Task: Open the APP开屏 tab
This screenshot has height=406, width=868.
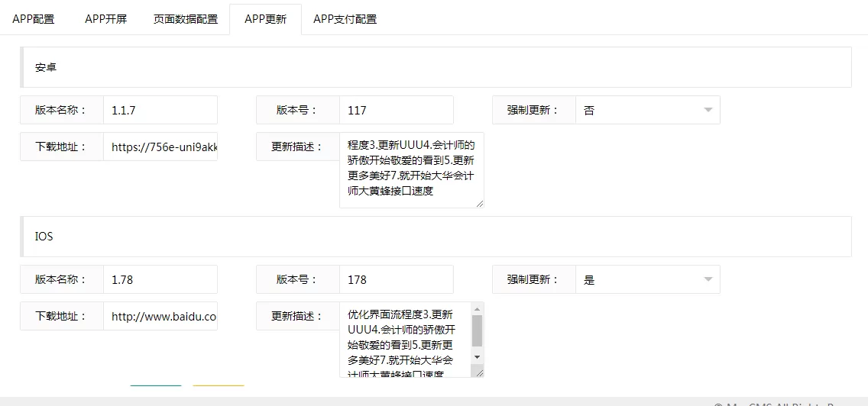Action: pos(105,19)
